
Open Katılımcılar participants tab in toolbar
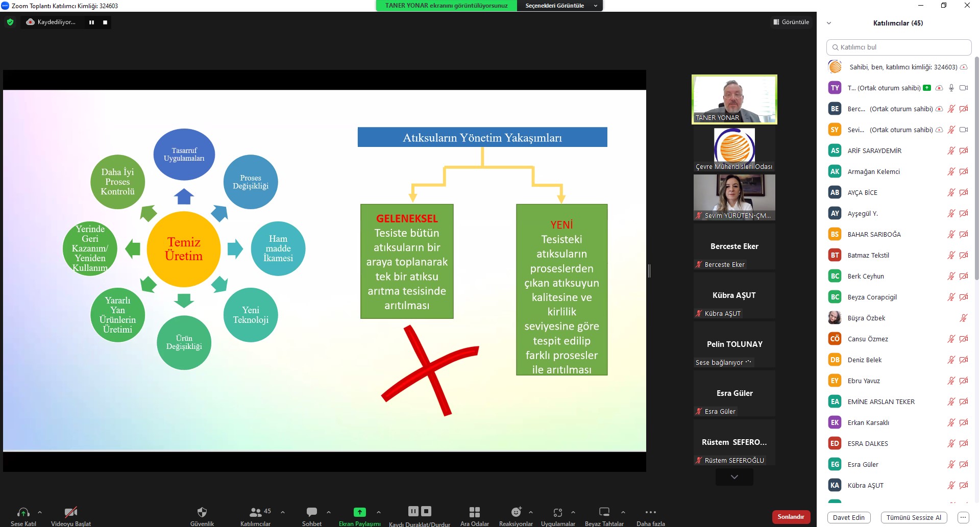255,512
